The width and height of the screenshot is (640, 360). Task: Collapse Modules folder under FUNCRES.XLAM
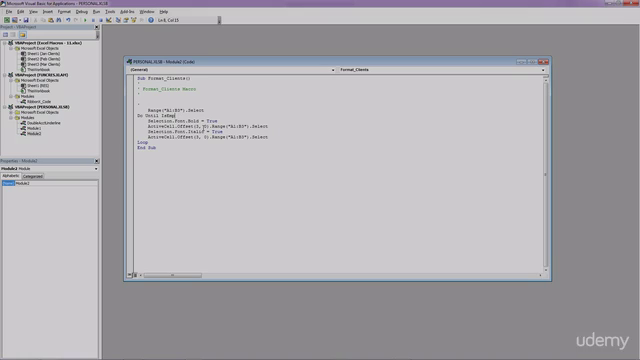(11, 96)
